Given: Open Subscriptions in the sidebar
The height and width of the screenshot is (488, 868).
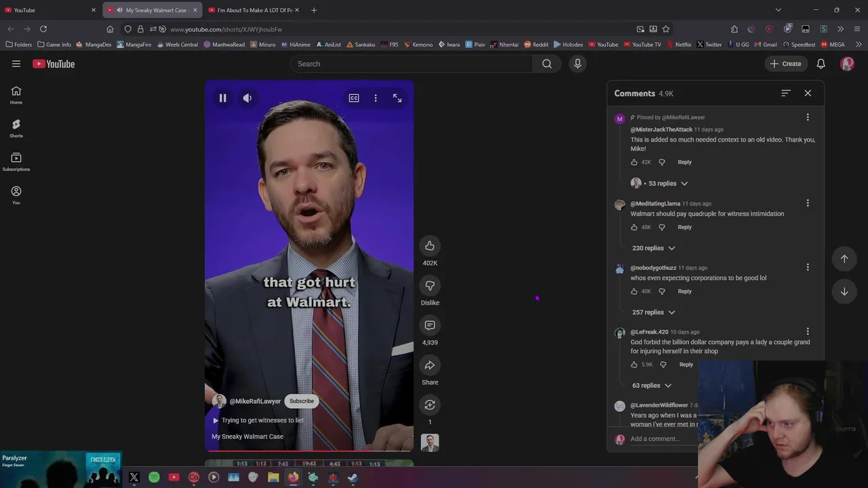Looking at the screenshot, I should tap(16, 161).
